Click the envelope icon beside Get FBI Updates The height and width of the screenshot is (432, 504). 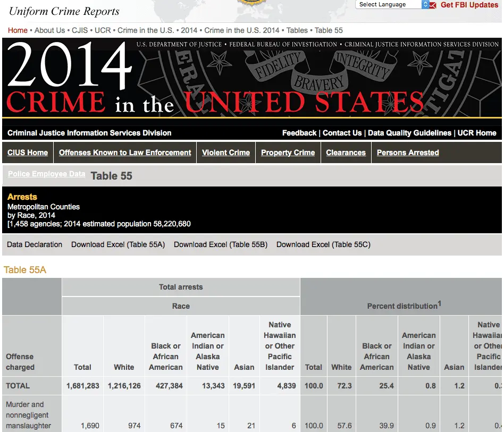[x=433, y=5]
